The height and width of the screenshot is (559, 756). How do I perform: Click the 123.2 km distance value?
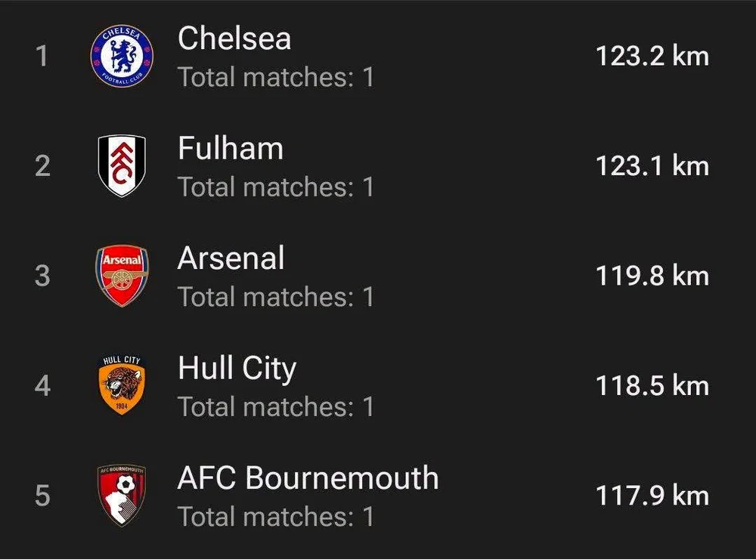coord(652,57)
